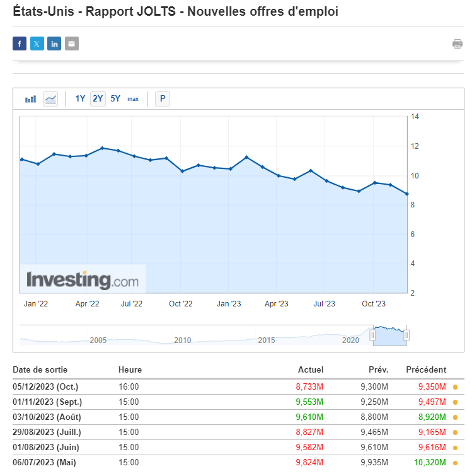Click the orange dot in Oct. row
The image size is (472, 476).
tap(455, 387)
